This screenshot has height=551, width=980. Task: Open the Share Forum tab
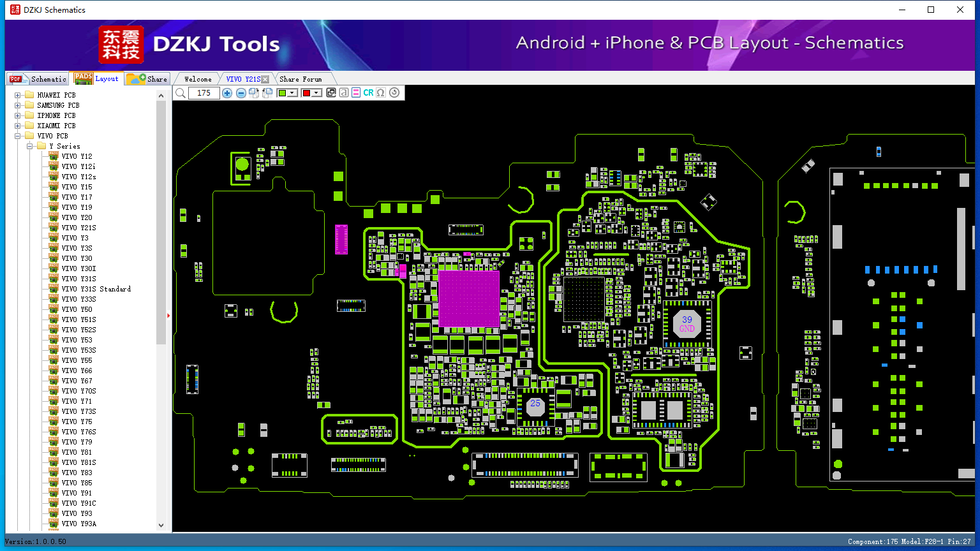[301, 79]
